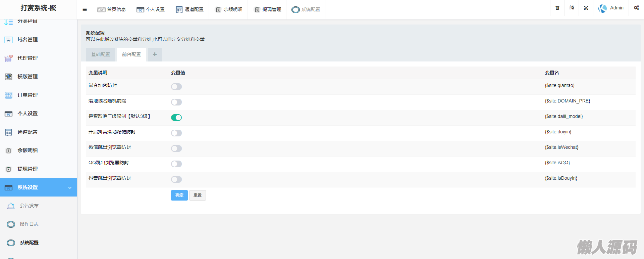Click the trash clear-cache icon in header
The image size is (644, 259).
point(557,8)
